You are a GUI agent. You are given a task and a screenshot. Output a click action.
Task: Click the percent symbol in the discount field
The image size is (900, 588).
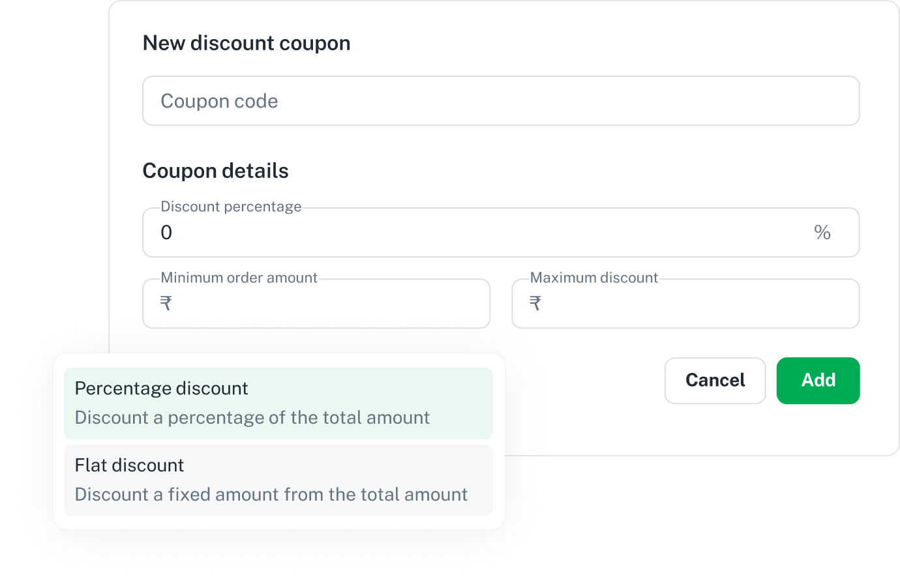click(822, 233)
